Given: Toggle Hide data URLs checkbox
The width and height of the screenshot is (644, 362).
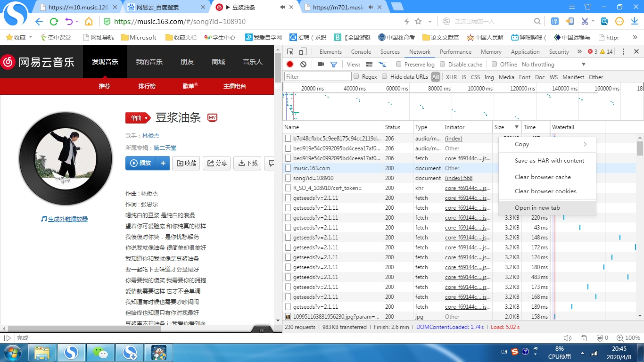Looking at the screenshot, I should (x=385, y=77).
